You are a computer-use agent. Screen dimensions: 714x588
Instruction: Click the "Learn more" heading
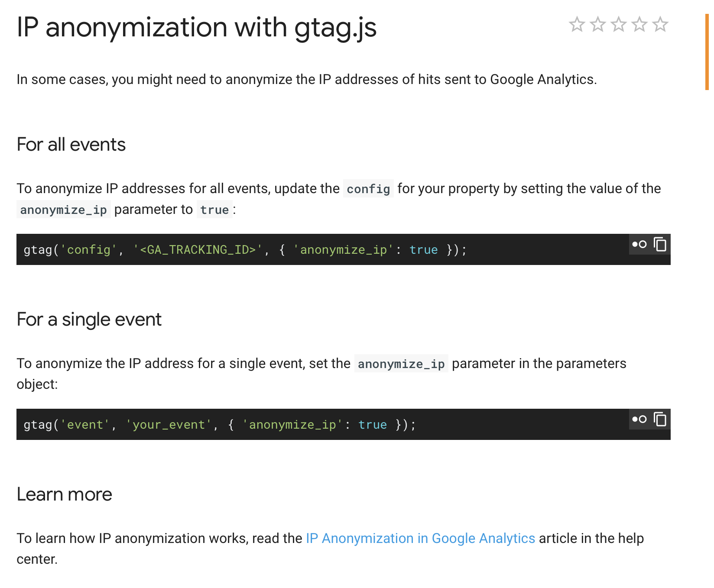64,494
